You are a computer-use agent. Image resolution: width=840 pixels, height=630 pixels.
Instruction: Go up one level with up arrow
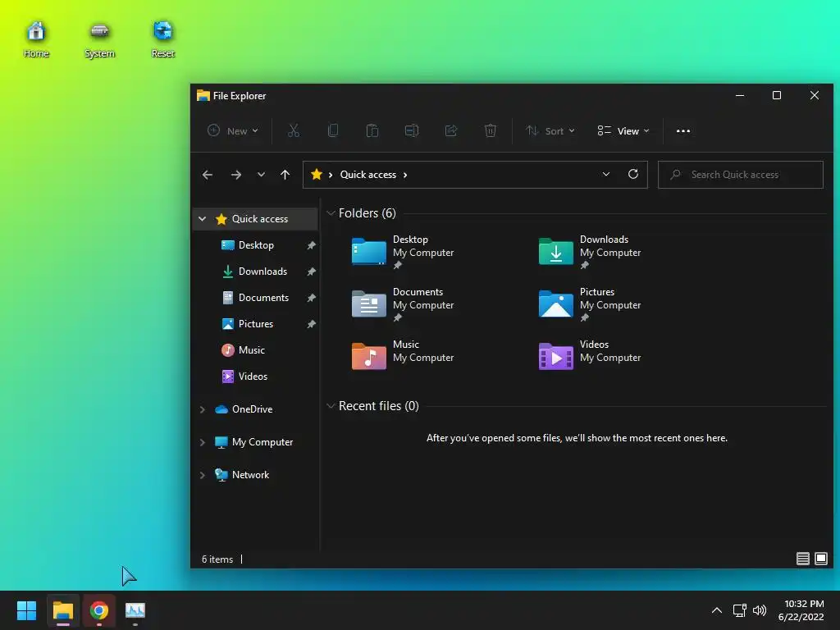point(285,175)
